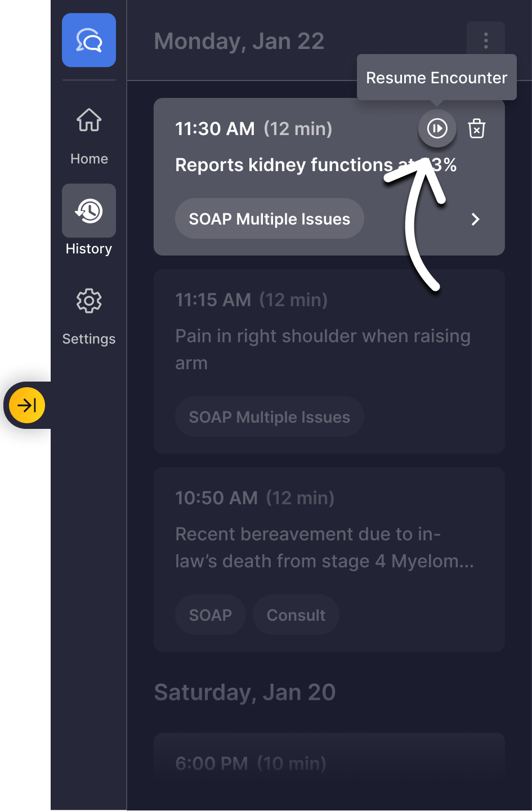The width and height of the screenshot is (532, 811).
Task: Select SOAP Multiple Issues tag on 11:30 encounter
Action: (269, 219)
